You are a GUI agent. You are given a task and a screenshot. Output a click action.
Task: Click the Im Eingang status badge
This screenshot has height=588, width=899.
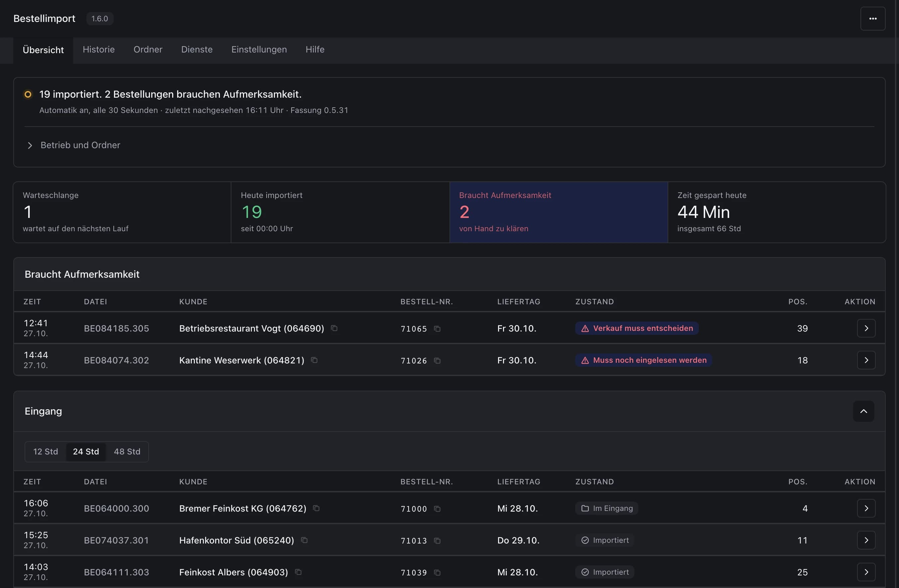[x=607, y=508]
